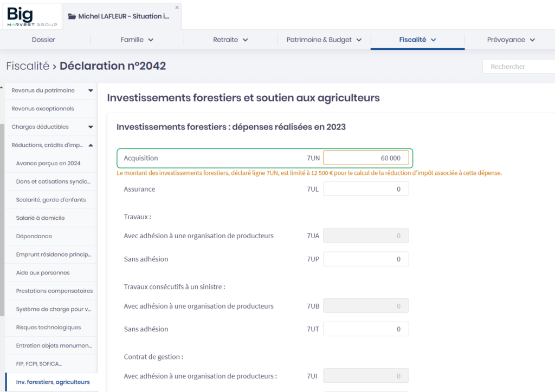The width and height of the screenshot is (555, 392).
Task: Go to Scolarité, garde d'enfants
Action: [51, 200]
